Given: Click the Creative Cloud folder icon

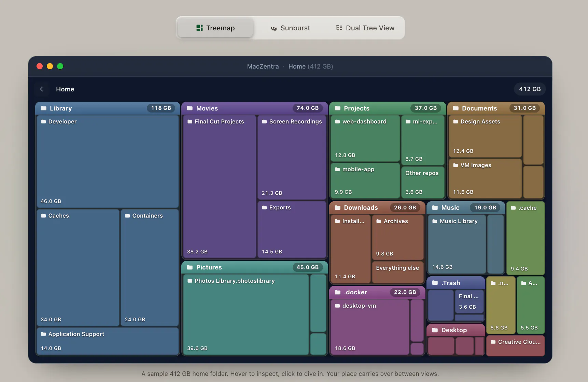Looking at the screenshot, I should tap(493, 342).
